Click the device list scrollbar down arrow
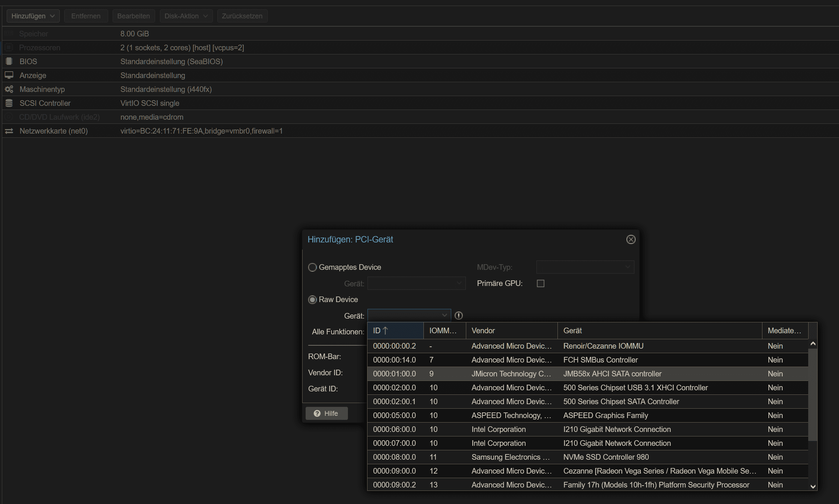The image size is (839, 504). [x=813, y=486]
